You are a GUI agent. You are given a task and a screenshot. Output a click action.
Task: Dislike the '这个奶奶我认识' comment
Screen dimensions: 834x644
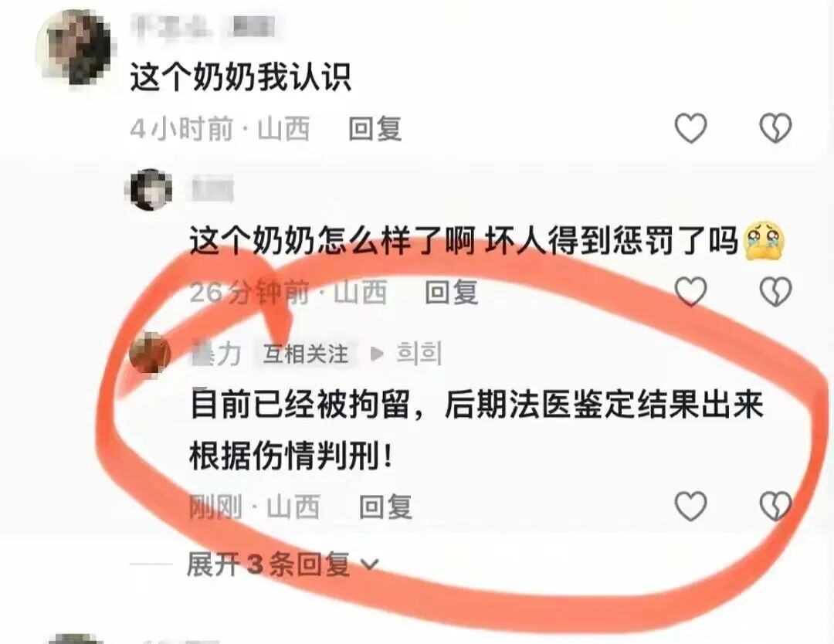point(775,128)
